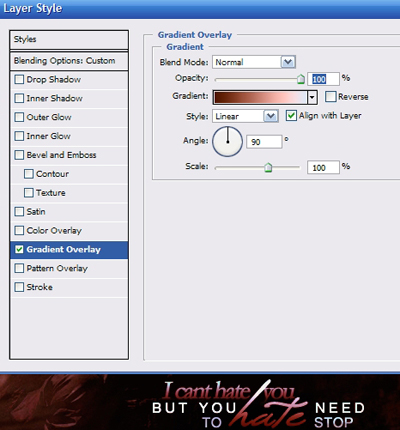400x430 pixels.
Task: Toggle Align with Layer checkbox
Action: (x=291, y=116)
